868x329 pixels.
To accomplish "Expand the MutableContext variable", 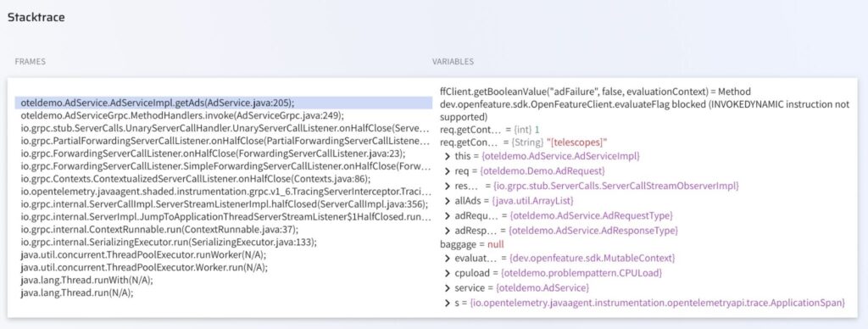I will coord(447,259).
